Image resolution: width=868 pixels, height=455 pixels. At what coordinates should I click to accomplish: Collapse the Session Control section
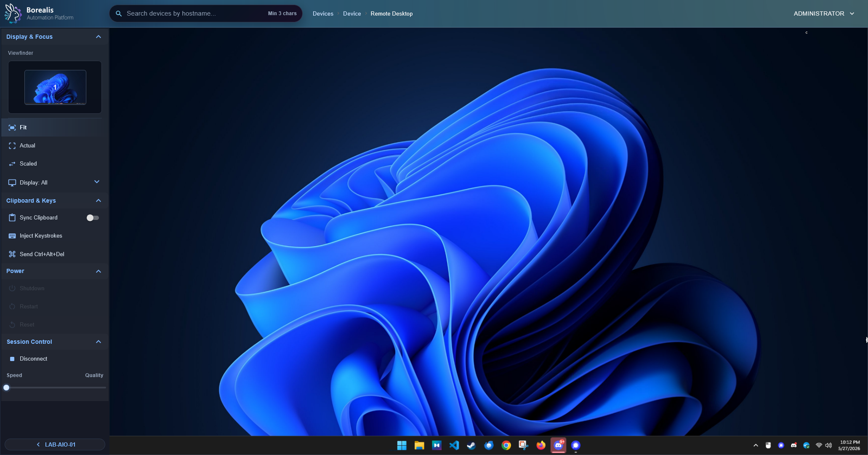(x=99, y=342)
